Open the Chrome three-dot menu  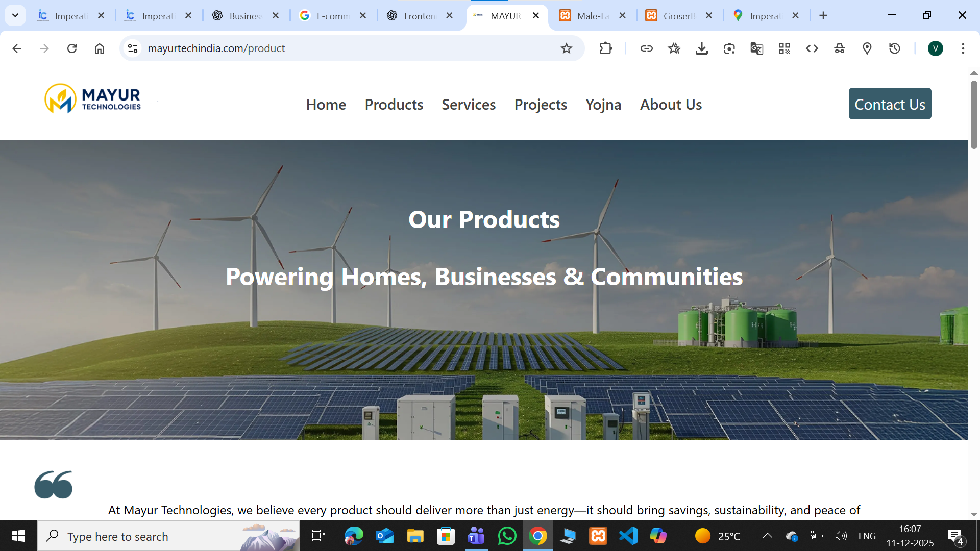coord(963,48)
